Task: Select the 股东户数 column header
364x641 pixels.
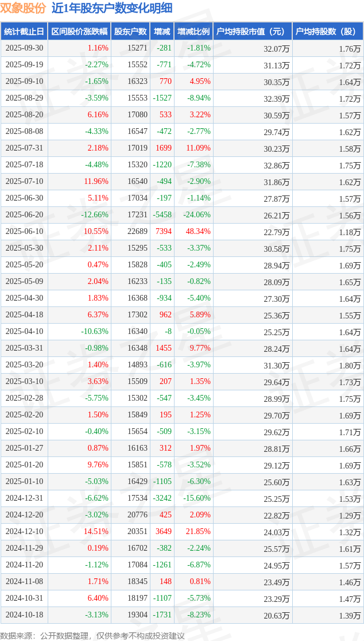Action: tap(130, 32)
